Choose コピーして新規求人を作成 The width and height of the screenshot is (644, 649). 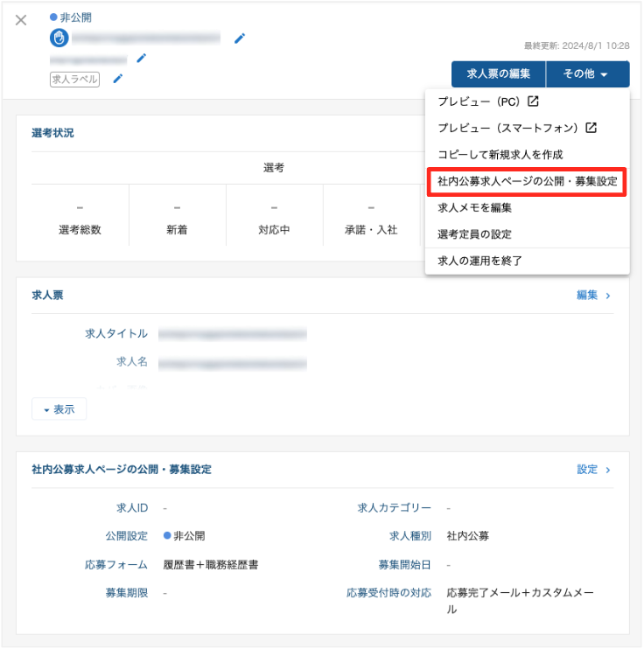[x=528, y=155]
